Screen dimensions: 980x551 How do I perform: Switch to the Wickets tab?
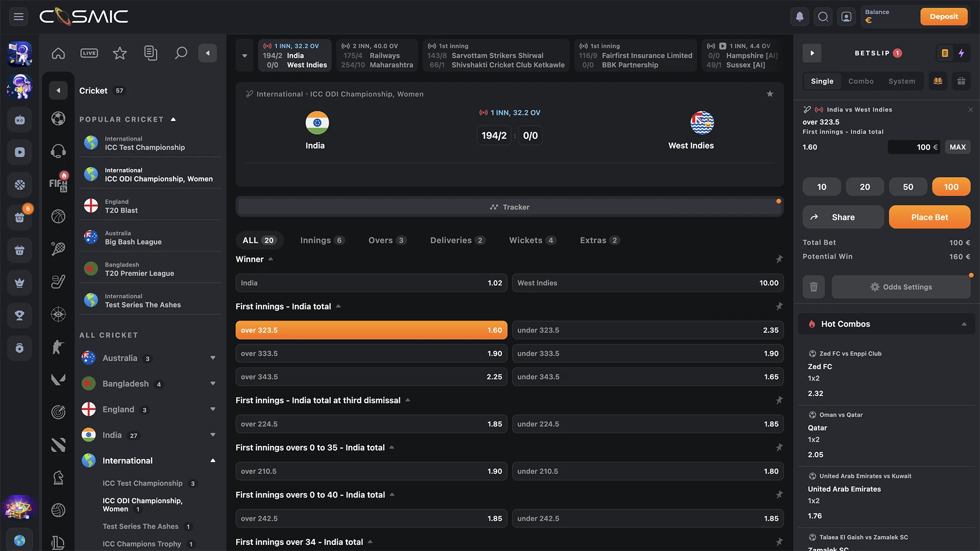[x=532, y=240]
